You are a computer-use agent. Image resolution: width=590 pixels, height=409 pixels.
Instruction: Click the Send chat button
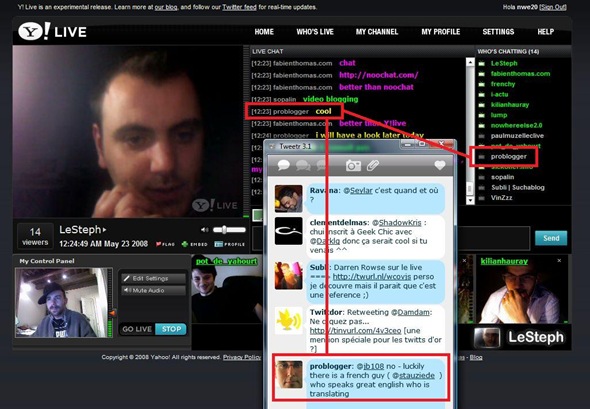point(551,238)
